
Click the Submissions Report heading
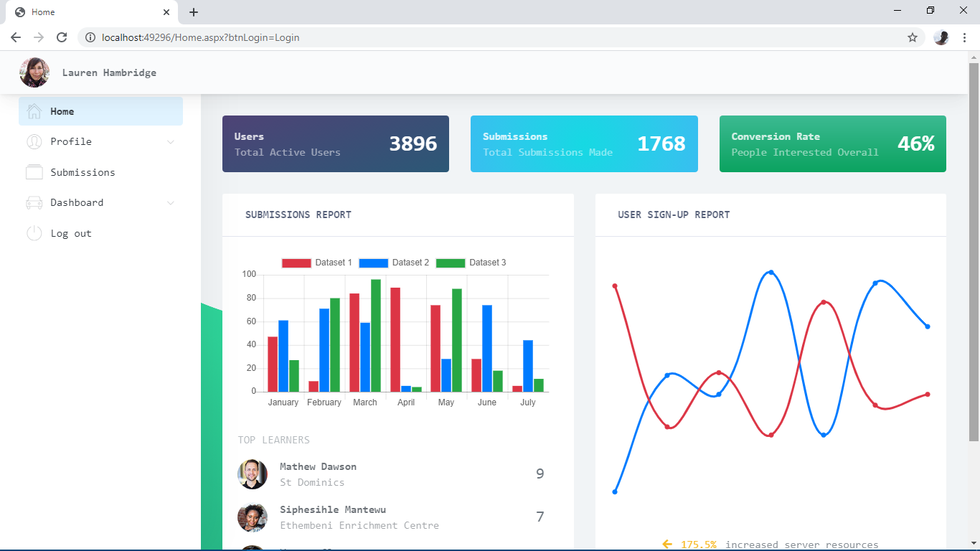point(298,215)
